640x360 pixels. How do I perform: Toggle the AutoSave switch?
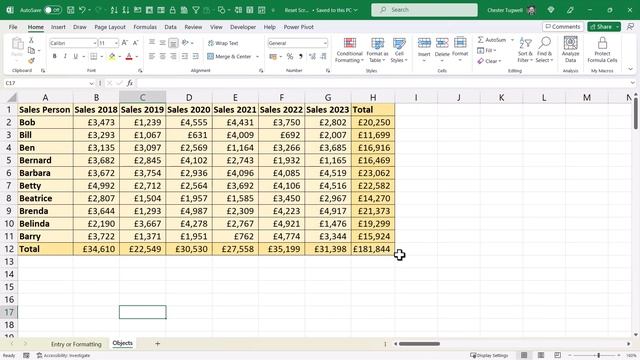pyautogui.click(x=53, y=10)
